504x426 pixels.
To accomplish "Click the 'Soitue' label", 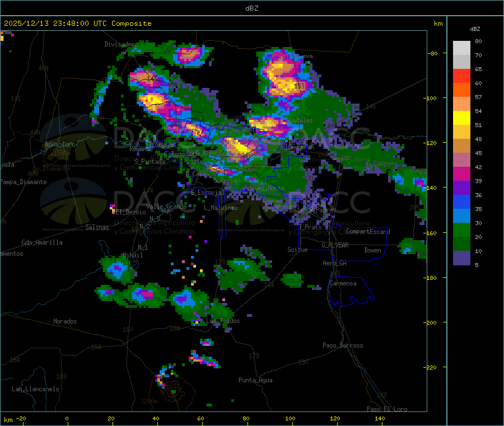I will (297, 250).
